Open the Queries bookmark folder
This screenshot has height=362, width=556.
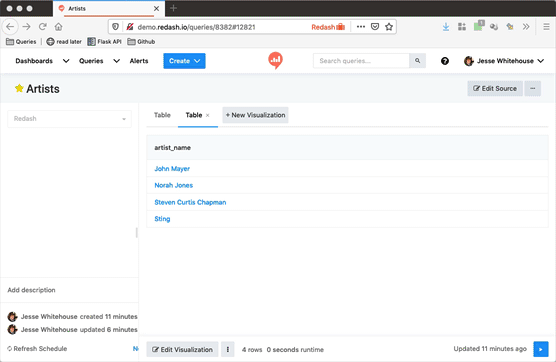click(x=21, y=42)
